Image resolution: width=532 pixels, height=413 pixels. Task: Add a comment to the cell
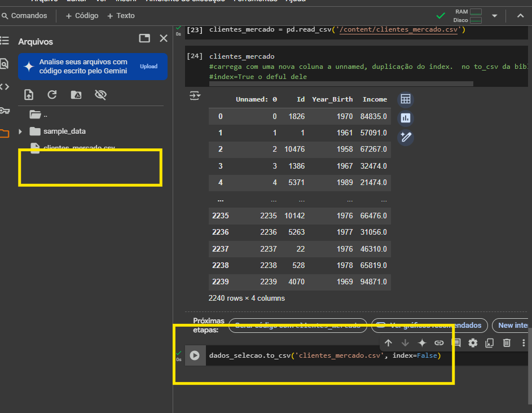456,342
